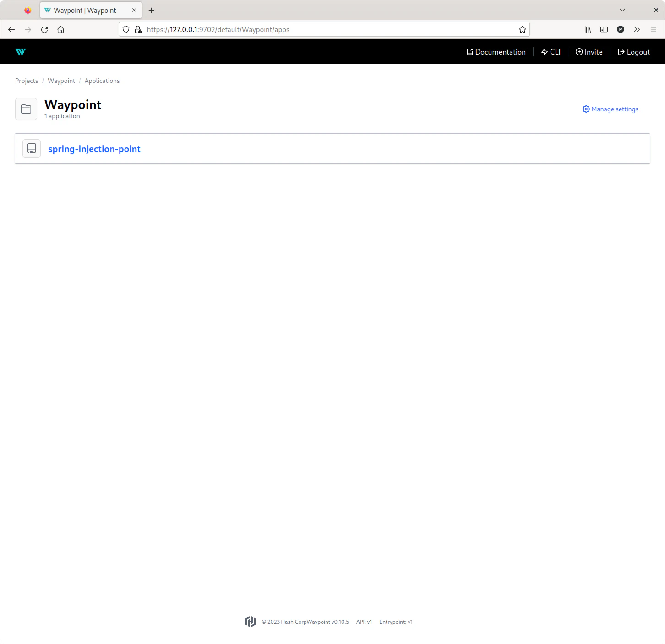Select the Waypoint | Waypoint browser tab

[85, 10]
